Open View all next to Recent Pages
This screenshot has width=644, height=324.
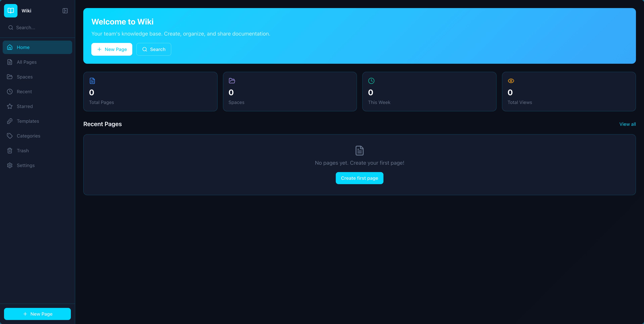pyautogui.click(x=628, y=124)
